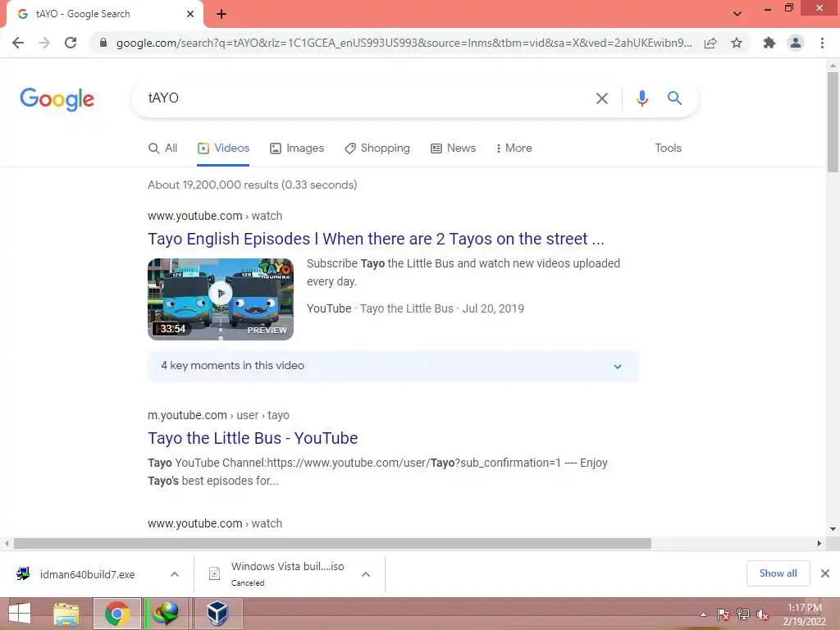The width and height of the screenshot is (840, 630).
Task: Open the Shopping results tab
Action: coord(377,148)
